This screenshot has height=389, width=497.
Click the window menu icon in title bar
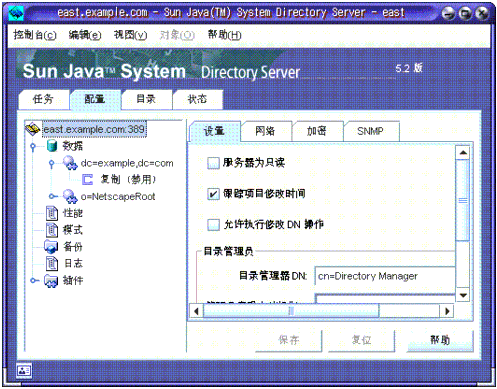pos(16,13)
